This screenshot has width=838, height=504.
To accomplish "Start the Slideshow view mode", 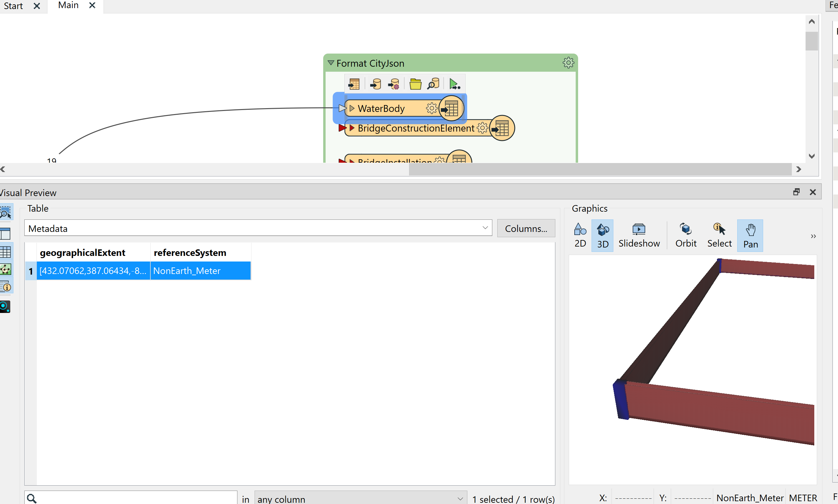I will pyautogui.click(x=639, y=235).
